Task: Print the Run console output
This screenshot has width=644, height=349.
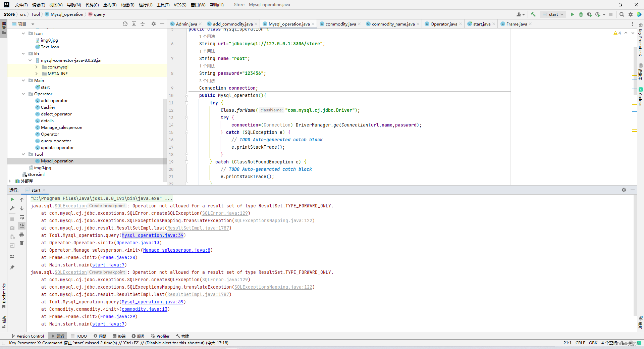Action: point(22,235)
